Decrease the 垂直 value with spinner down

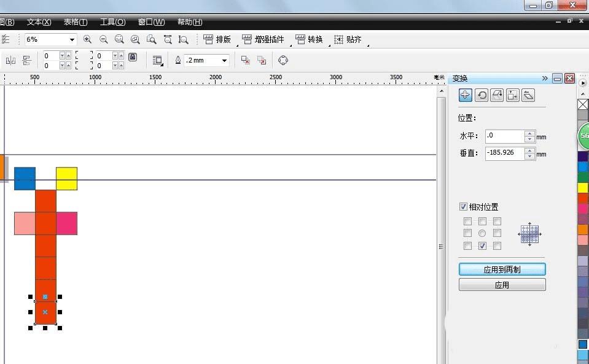pos(529,156)
